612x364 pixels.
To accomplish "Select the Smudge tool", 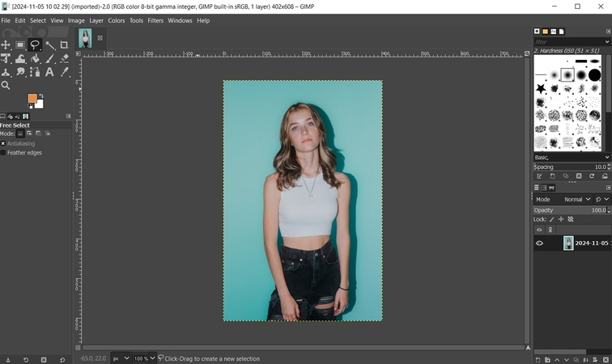I will tap(20, 72).
